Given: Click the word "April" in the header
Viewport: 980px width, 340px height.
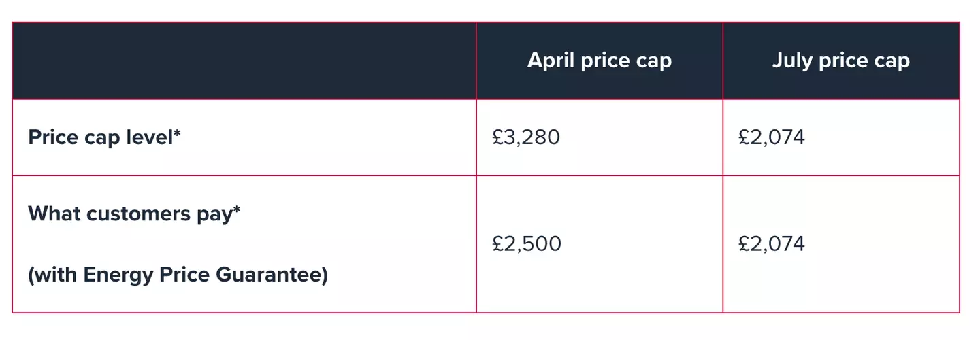Looking at the screenshot, I should [552, 61].
